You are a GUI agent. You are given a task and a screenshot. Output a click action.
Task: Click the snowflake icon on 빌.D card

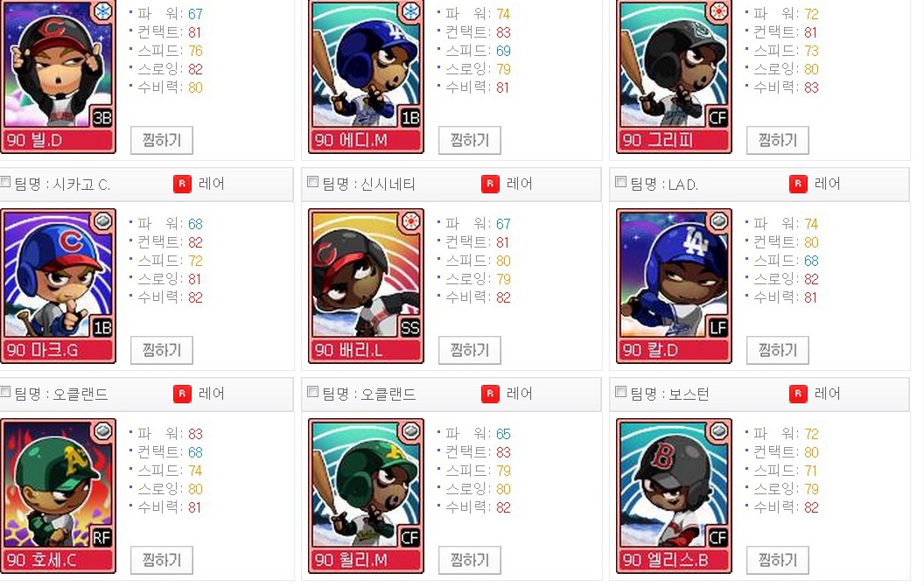[x=103, y=11]
